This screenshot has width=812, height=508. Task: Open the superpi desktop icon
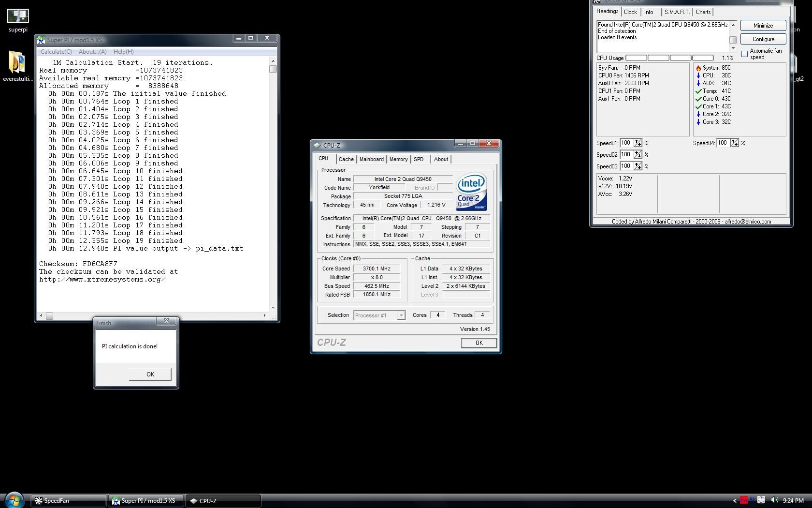[x=18, y=19]
